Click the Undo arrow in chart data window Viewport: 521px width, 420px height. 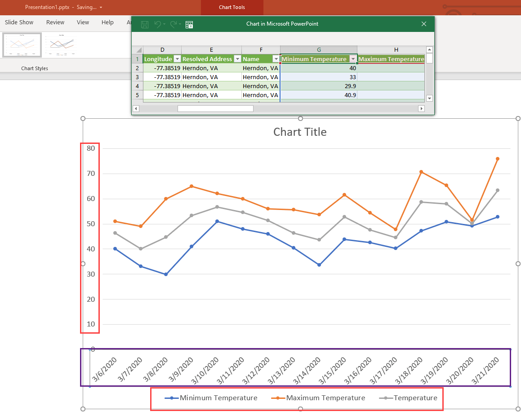click(x=157, y=24)
